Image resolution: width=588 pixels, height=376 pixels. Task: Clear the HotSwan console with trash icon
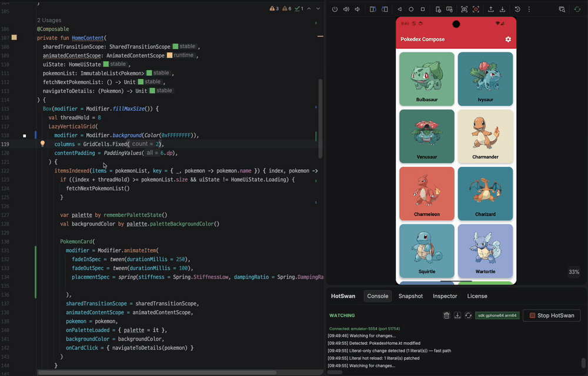point(446,315)
